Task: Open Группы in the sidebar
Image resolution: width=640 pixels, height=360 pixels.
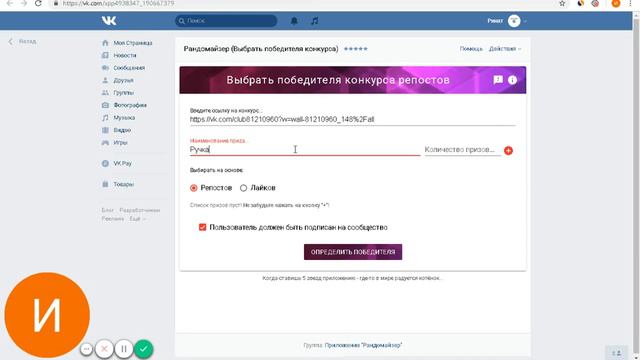Action: [123, 93]
